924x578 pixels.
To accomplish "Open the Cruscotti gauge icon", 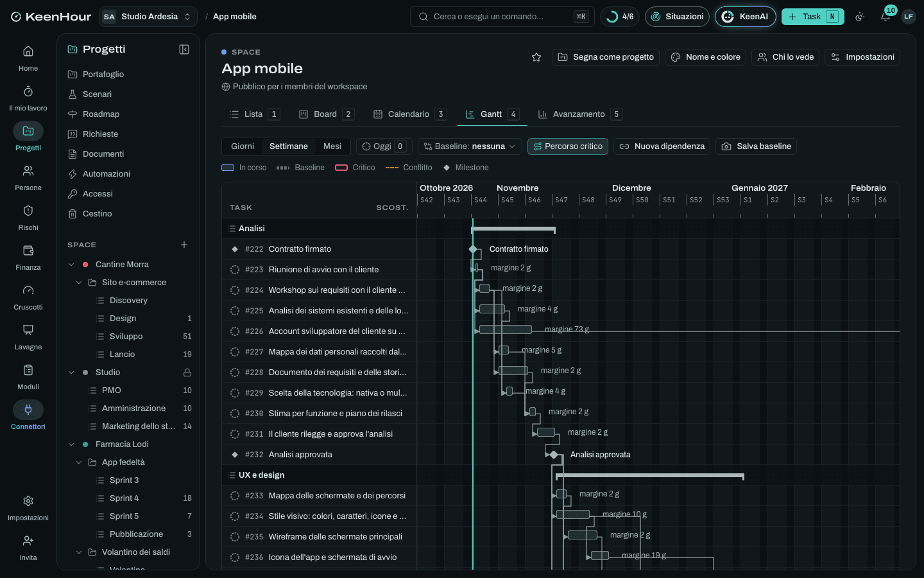I will click(x=28, y=290).
